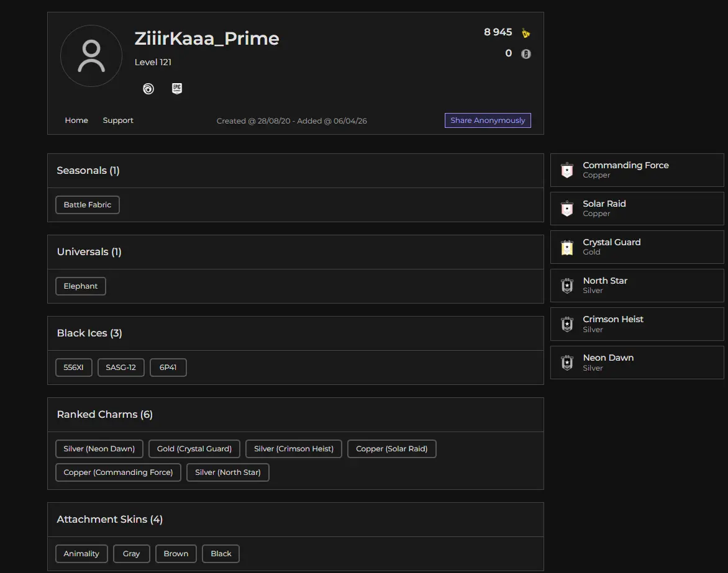Select the Animality attachment skin tag
728x573 pixels.
pyautogui.click(x=81, y=554)
